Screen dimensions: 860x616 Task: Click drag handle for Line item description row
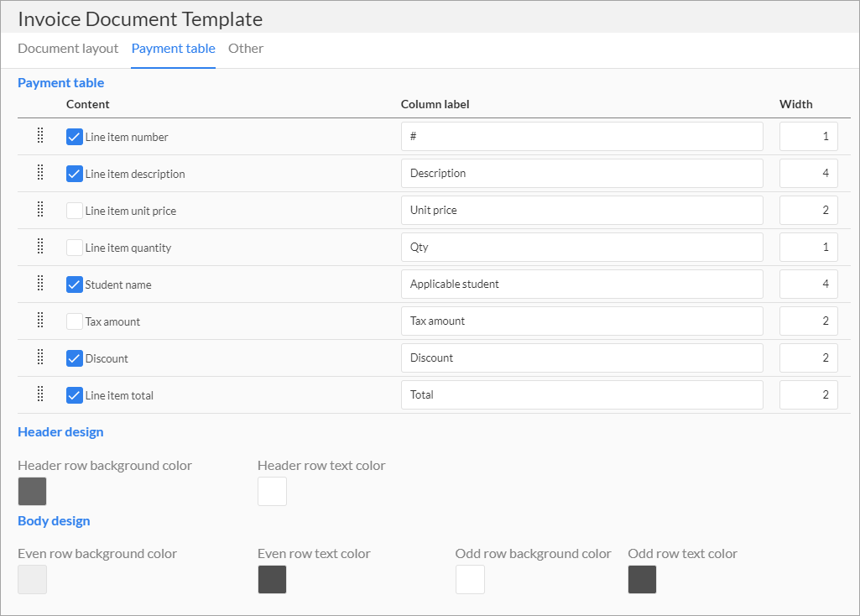(40, 172)
